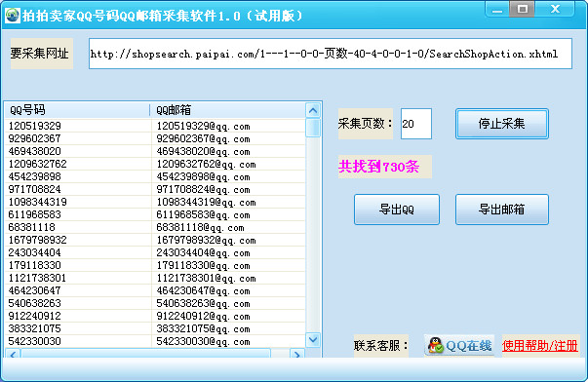Image resolution: width=588 pixels, height=382 pixels.
Task: Close the collector window
Action: (555, 9)
